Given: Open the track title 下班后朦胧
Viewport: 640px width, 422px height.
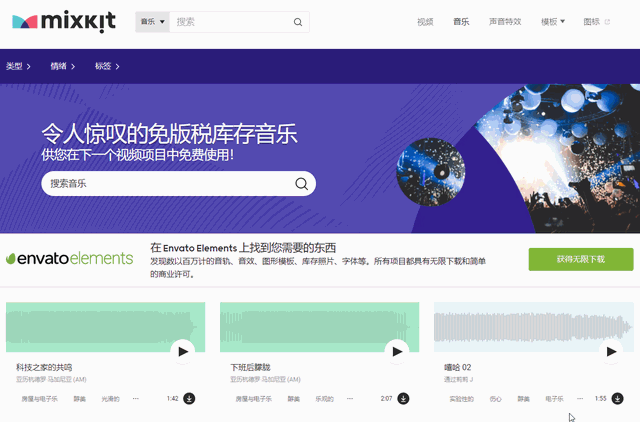Looking at the screenshot, I should 250,367.
